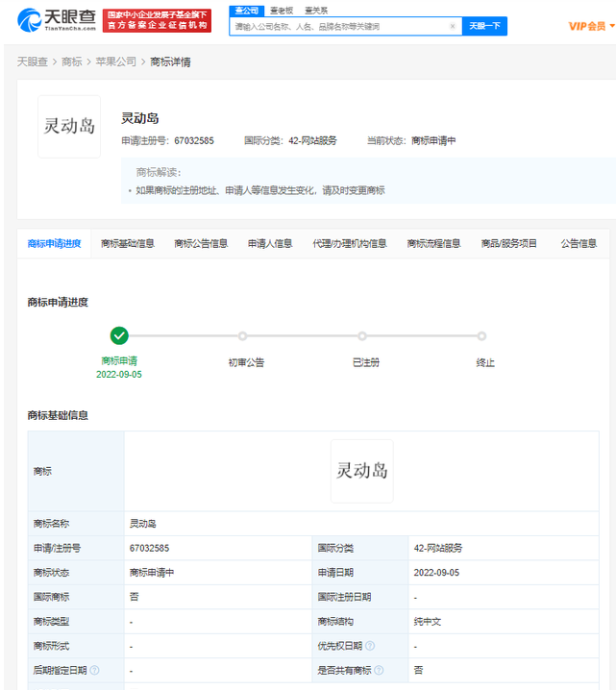This screenshot has height=690, width=616.
Task: Select the 申请日期 value 2022-09-05 in table
Action: point(436,573)
